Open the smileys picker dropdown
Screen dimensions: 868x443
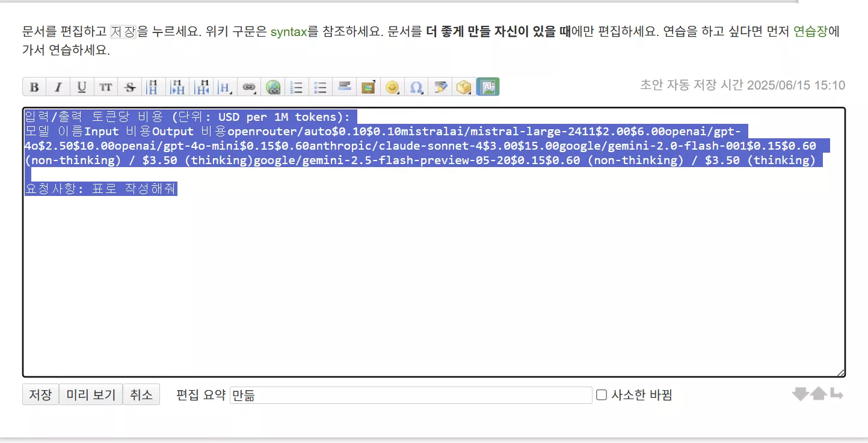[x=392, y=87]
